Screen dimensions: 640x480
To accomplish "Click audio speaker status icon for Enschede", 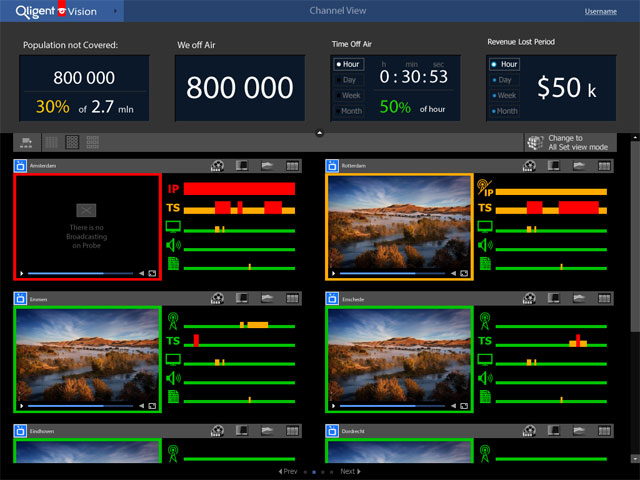I will click(485, 378).
